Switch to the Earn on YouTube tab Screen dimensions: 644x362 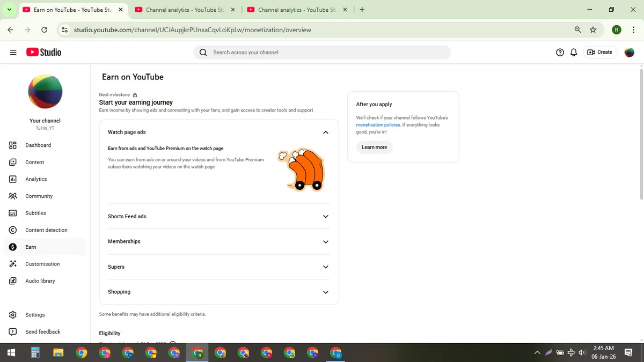[72, 10]
